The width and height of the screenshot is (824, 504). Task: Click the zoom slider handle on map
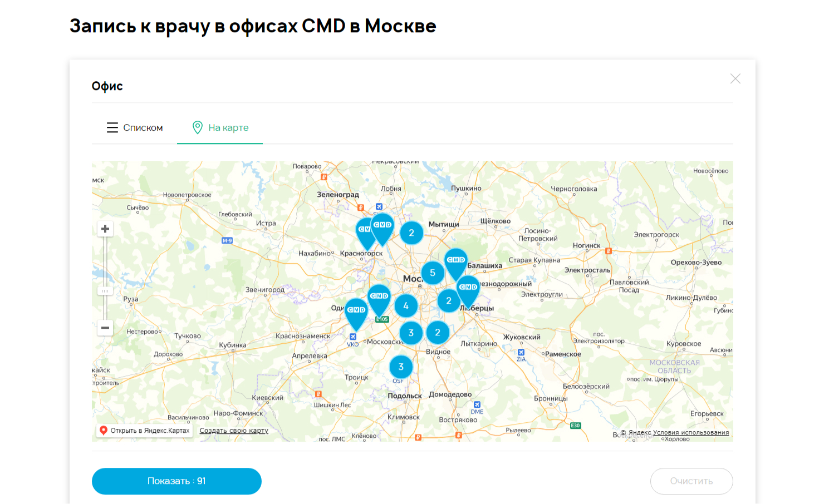pos(105,290)
